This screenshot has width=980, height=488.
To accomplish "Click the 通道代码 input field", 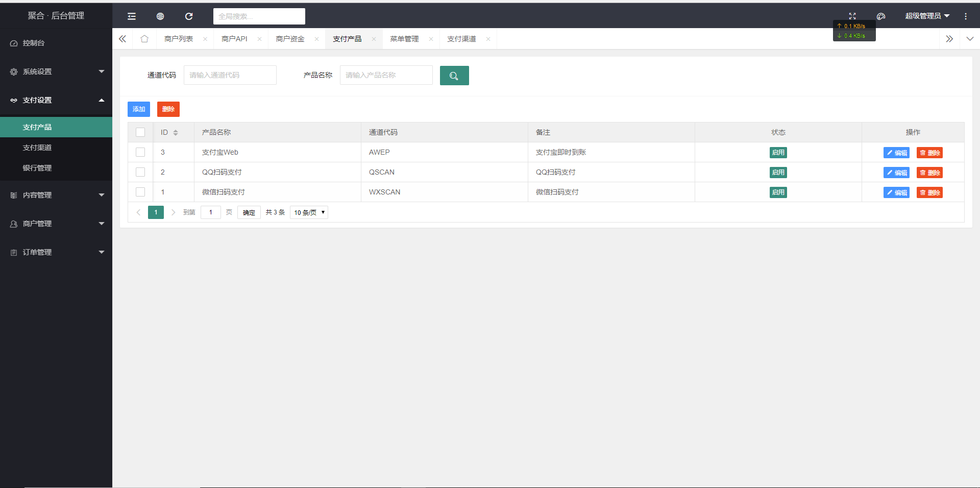I will coord(230,75).
